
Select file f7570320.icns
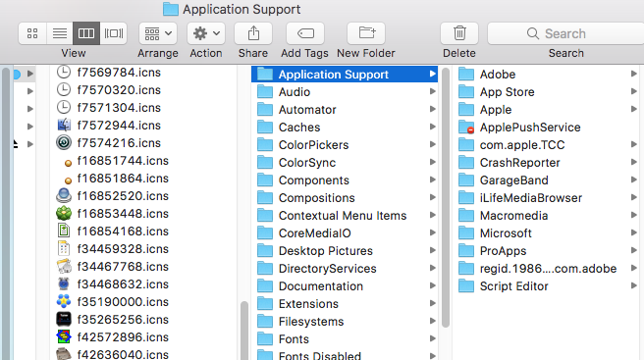tap(119, 90)
